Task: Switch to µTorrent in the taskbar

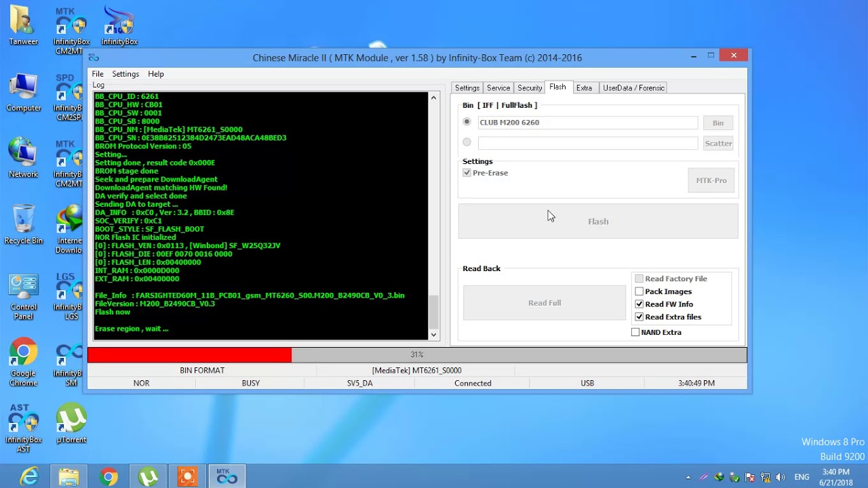Action: coord(148,477)
